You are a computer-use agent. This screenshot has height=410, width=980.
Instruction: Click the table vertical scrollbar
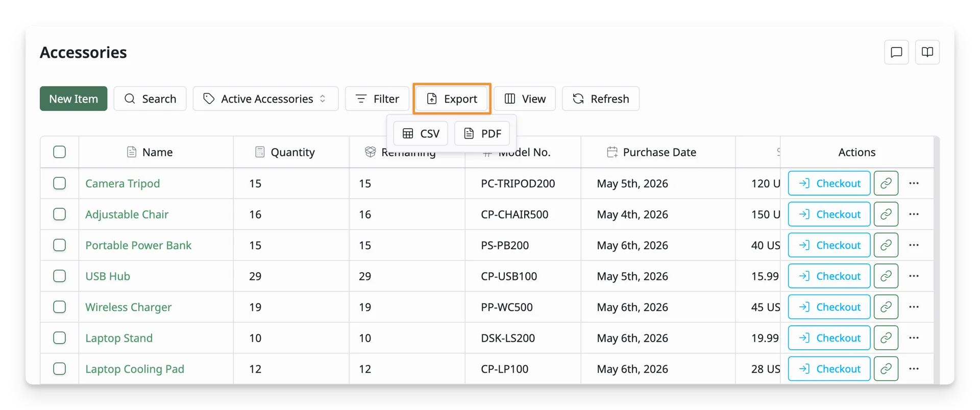(x=937, y=260)
